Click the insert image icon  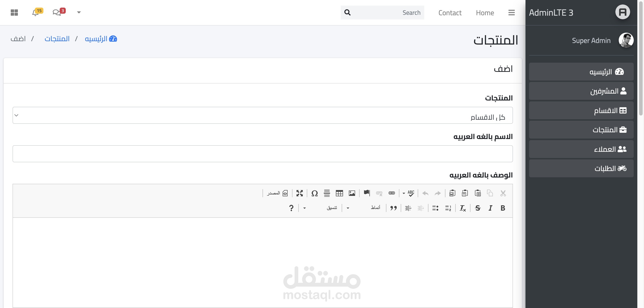click(352, 193)
